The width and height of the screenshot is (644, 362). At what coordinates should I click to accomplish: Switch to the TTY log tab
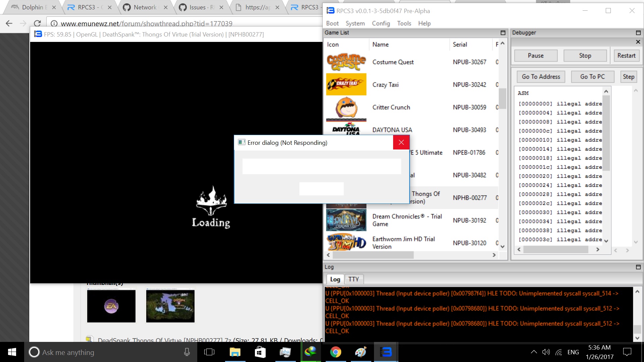353,279
